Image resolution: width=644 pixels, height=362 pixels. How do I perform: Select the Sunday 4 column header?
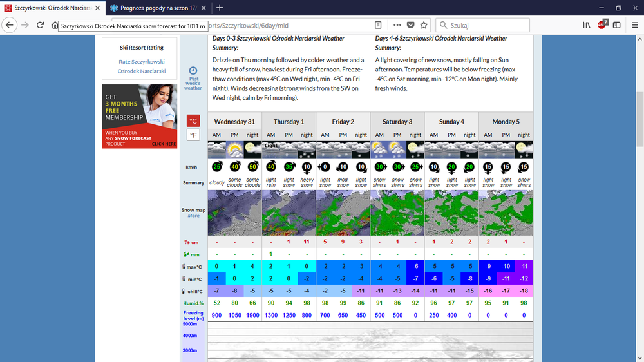click(451, 122)
